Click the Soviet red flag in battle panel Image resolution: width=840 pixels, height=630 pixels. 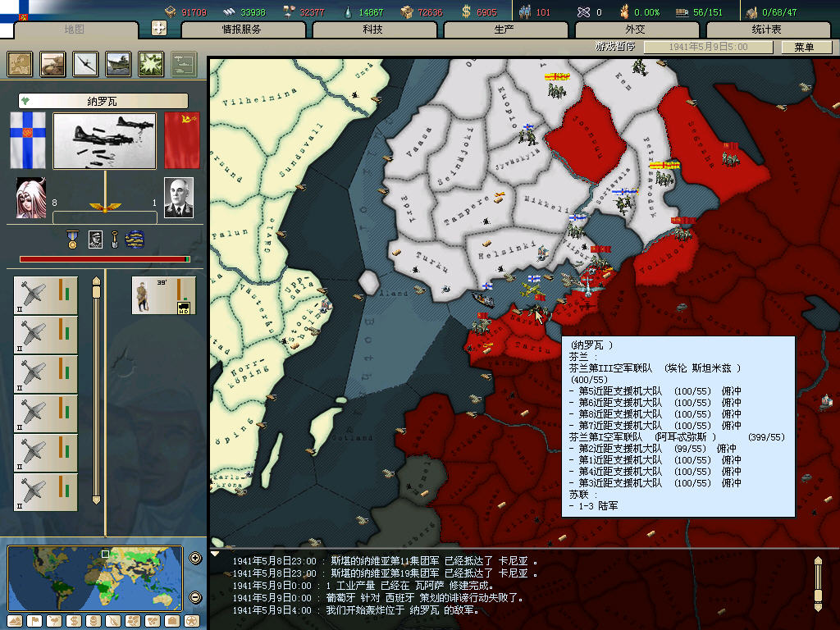[x=182, y=140]
